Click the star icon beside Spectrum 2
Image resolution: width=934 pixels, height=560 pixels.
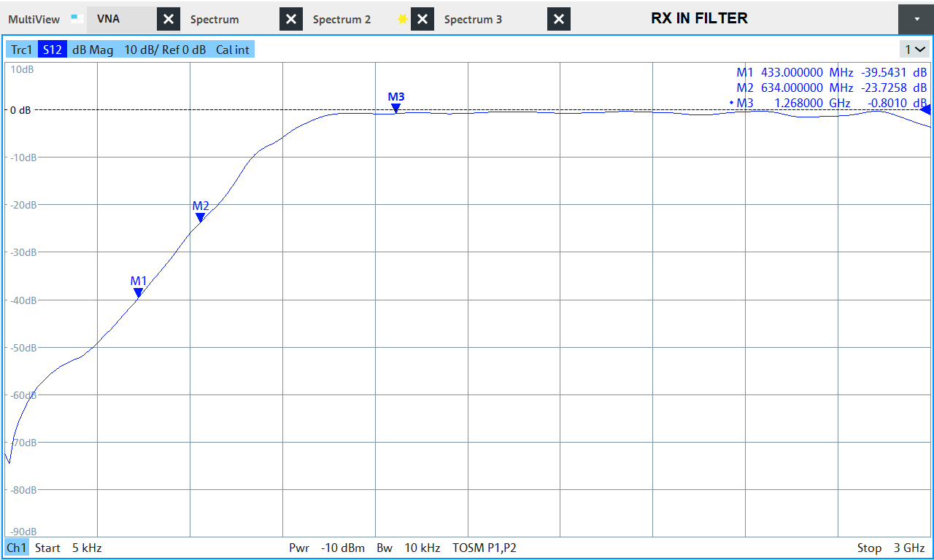(402, 20)
